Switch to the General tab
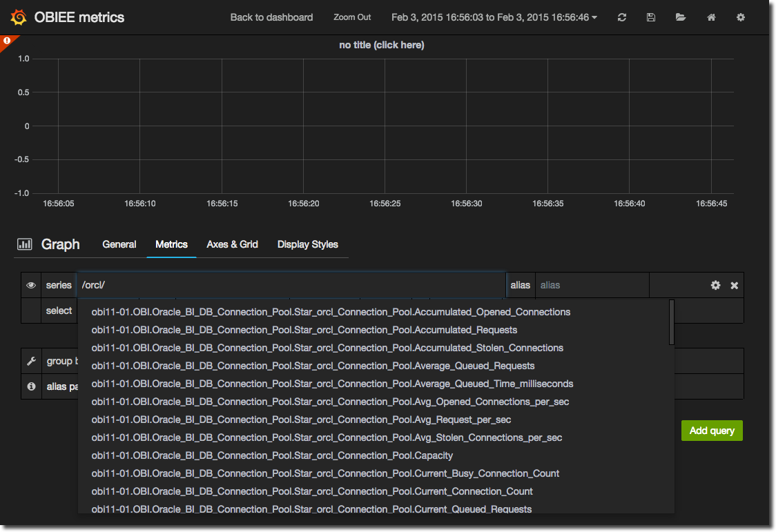The image size is (776, 532). [119, 244]
